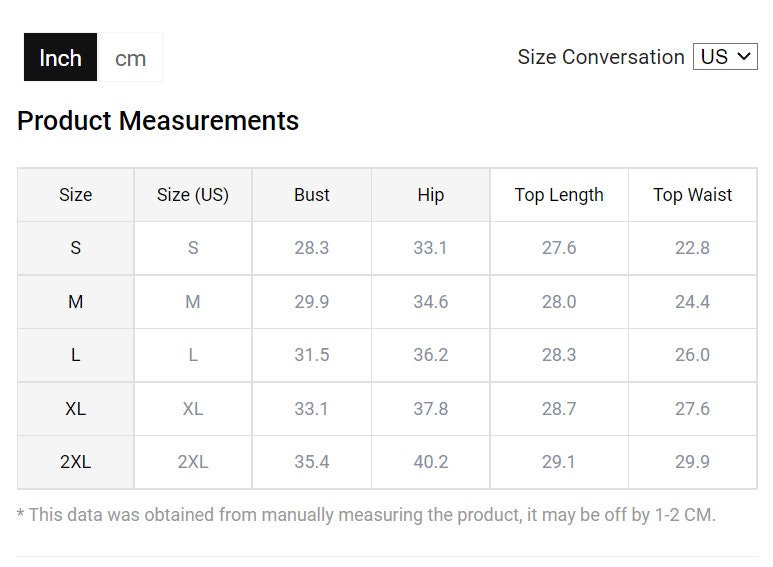Click the Size Conversation label
The height and width of the screenshot is (567, 773).
[600, 57]
